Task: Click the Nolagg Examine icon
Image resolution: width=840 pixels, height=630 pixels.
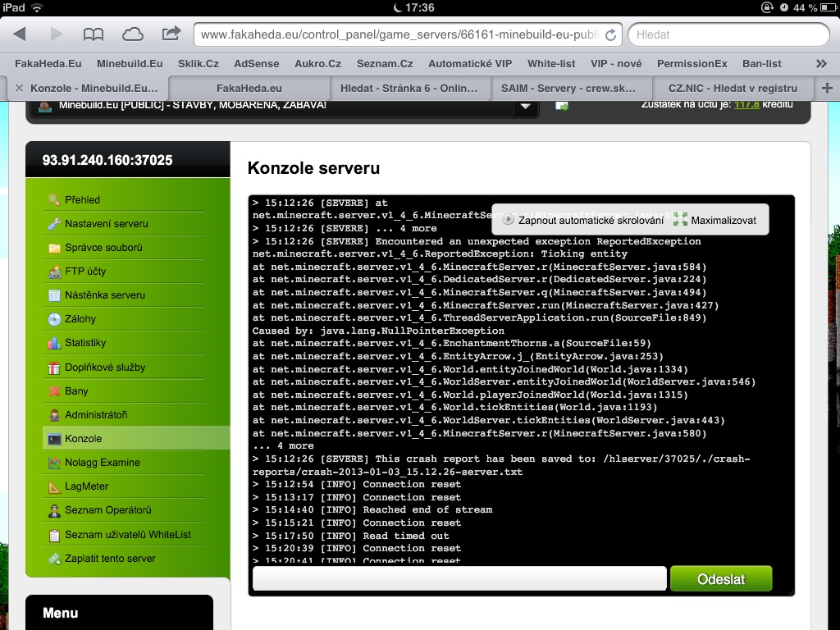Action: tap(54, 463)
